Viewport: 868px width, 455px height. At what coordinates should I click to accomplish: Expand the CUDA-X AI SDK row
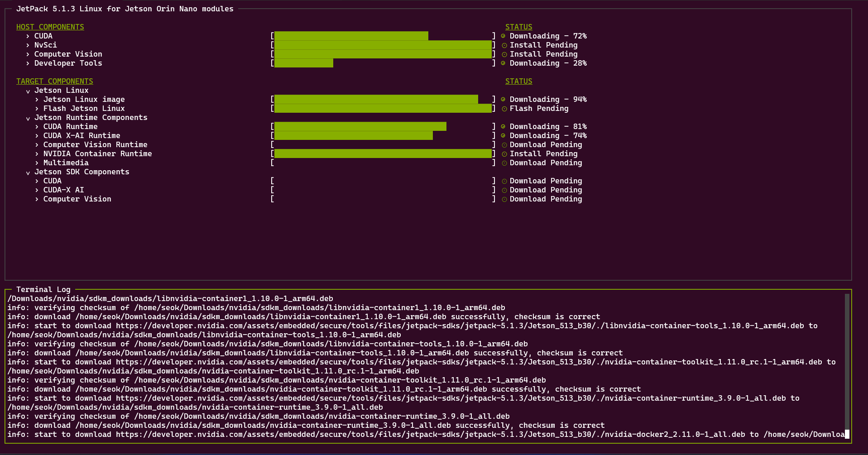(x=37, y=190)
